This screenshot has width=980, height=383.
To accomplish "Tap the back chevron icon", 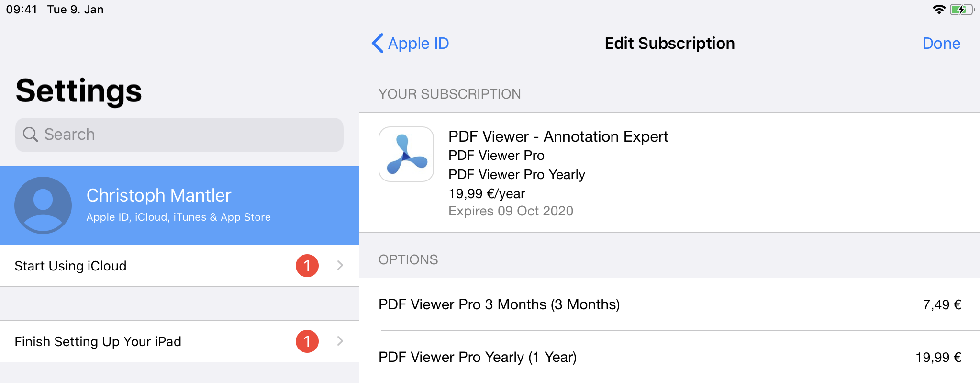I will [378, 43].
